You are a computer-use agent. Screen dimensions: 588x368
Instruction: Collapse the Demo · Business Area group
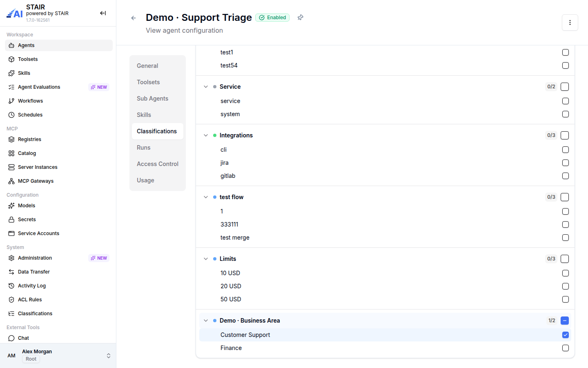coord(206,321)
